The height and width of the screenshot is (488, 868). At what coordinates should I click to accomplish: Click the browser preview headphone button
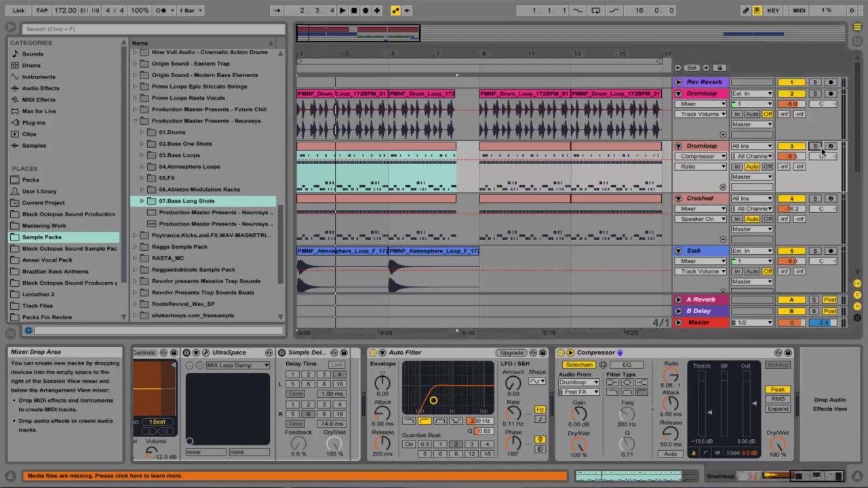(28, 331)
